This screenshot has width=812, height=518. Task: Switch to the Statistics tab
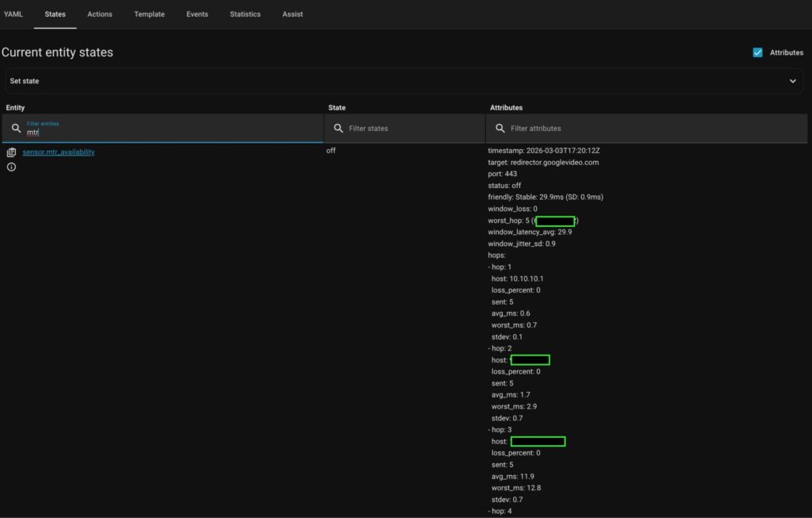tap(245, 14)
